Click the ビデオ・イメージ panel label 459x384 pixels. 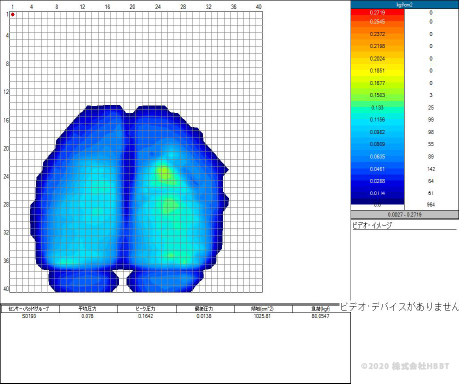(x=372, y=225)
